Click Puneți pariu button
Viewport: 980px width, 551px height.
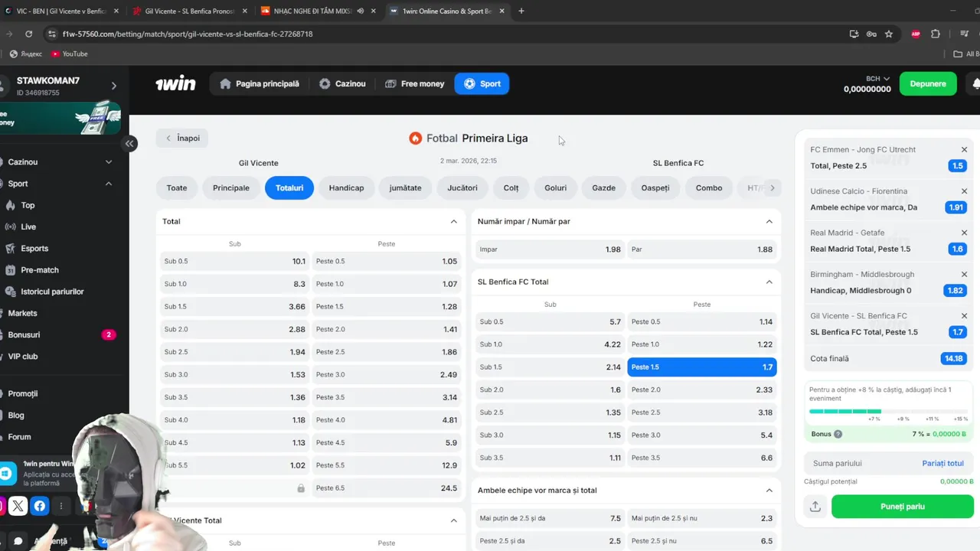pyautogui.click(x=903, y=507)
